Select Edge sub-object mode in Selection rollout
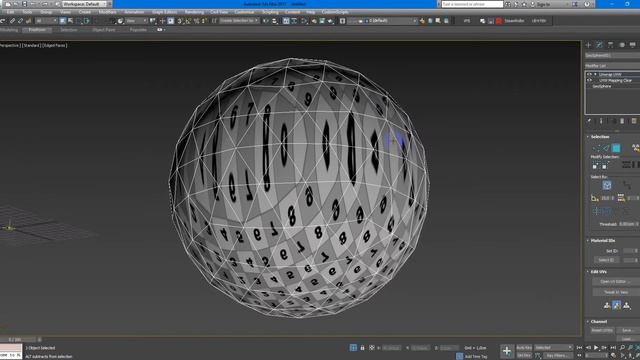 click(605, 147)
